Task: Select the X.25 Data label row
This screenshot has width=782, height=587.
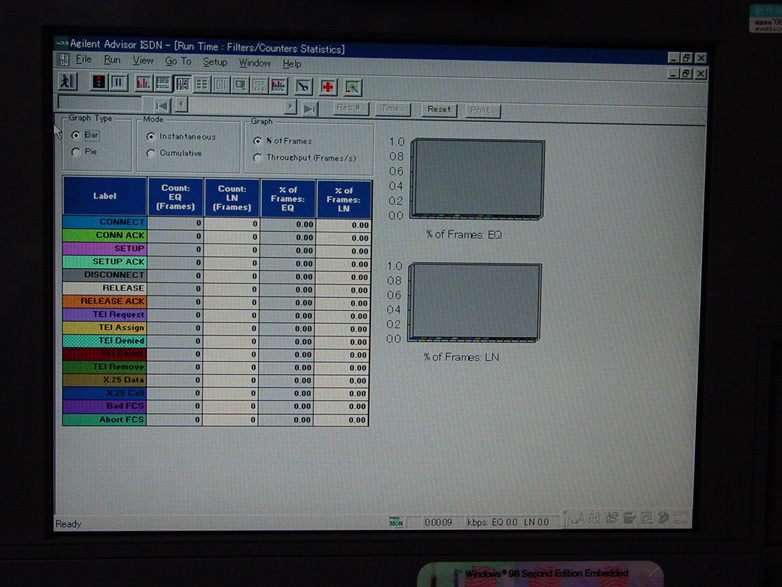Action: 104,380
